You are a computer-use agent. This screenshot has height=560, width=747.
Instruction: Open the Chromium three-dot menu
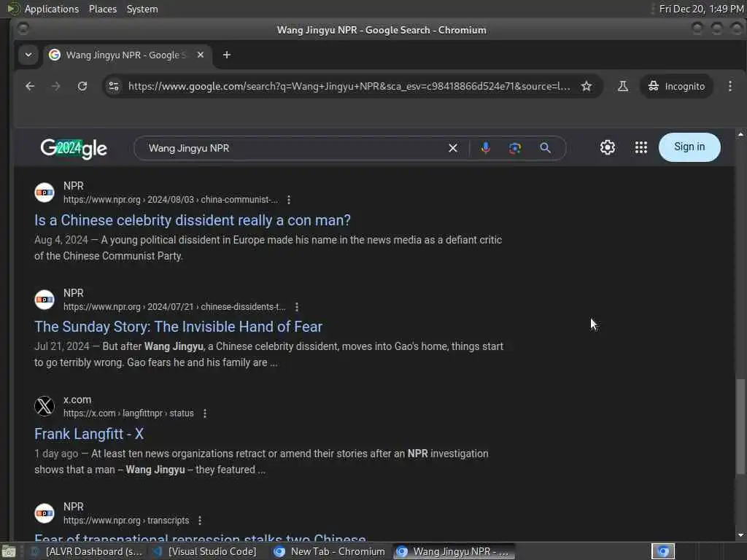(729, 86)
